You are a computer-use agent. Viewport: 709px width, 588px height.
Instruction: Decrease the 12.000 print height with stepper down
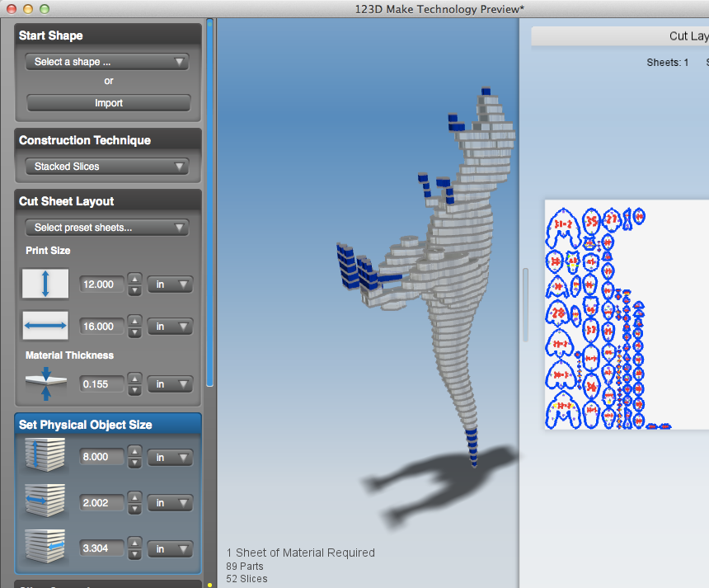(134, 290)
